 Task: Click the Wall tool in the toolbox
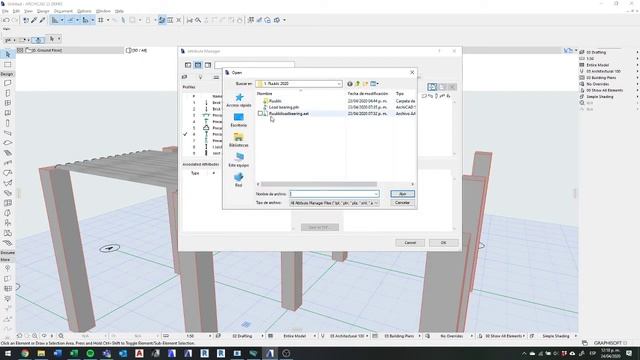click(7, 83)
